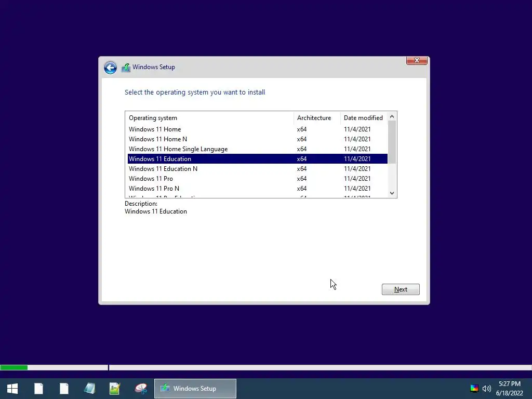Click the 11/4/2021 date for Windows 11 Home N
Screen dimensions: 532x399
click(x=357, y=139)
